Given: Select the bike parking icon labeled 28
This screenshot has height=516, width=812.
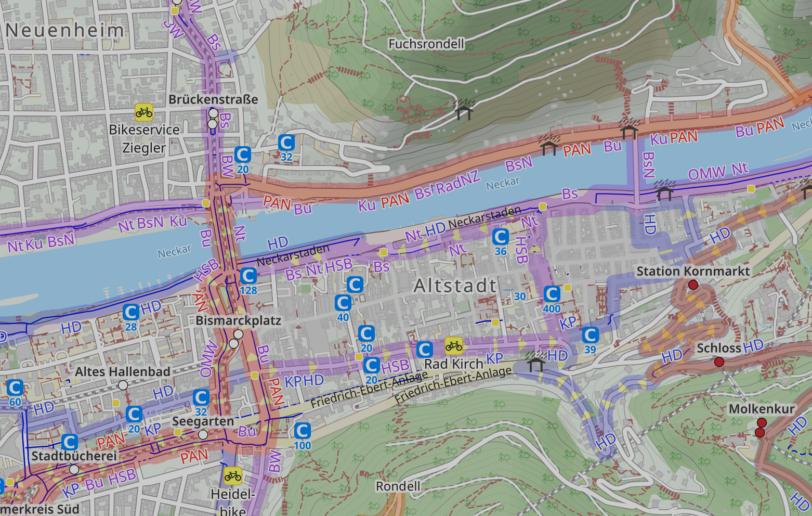Looking at the screenshot, I should point(130,312).
